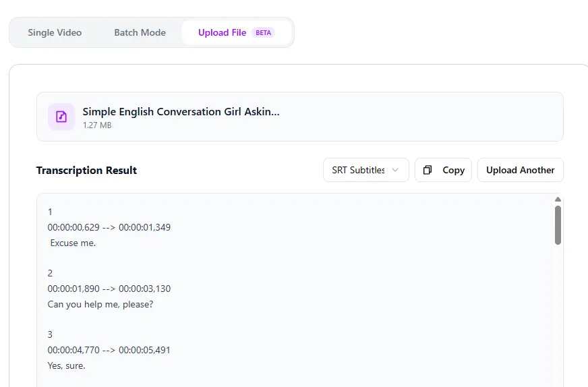588x387 pixels.
Task: Switch to the Single Video tab
Action: pyautogui.click(x=55, y=32)
